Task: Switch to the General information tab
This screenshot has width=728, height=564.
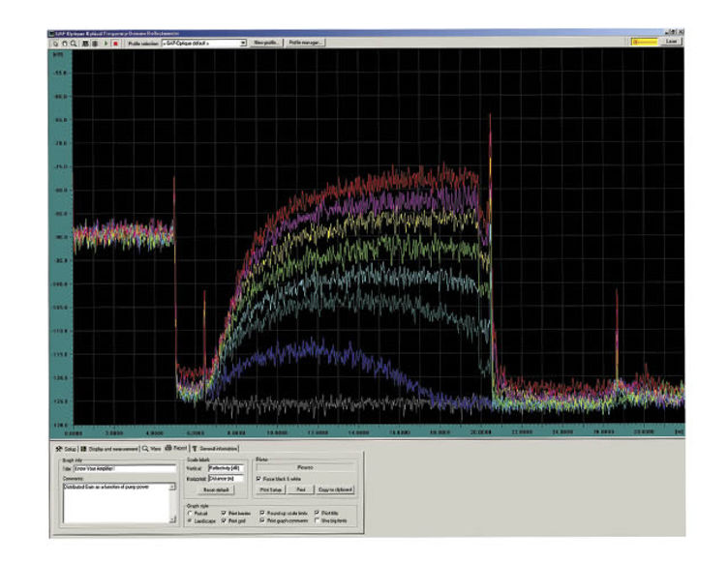Action: pyautogui.click(x=219, y=449)
